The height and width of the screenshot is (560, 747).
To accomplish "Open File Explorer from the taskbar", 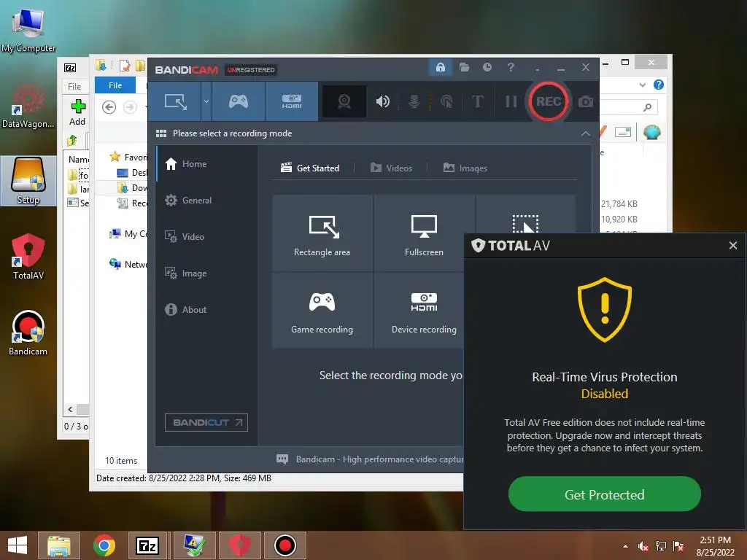I will coord(59,545).
